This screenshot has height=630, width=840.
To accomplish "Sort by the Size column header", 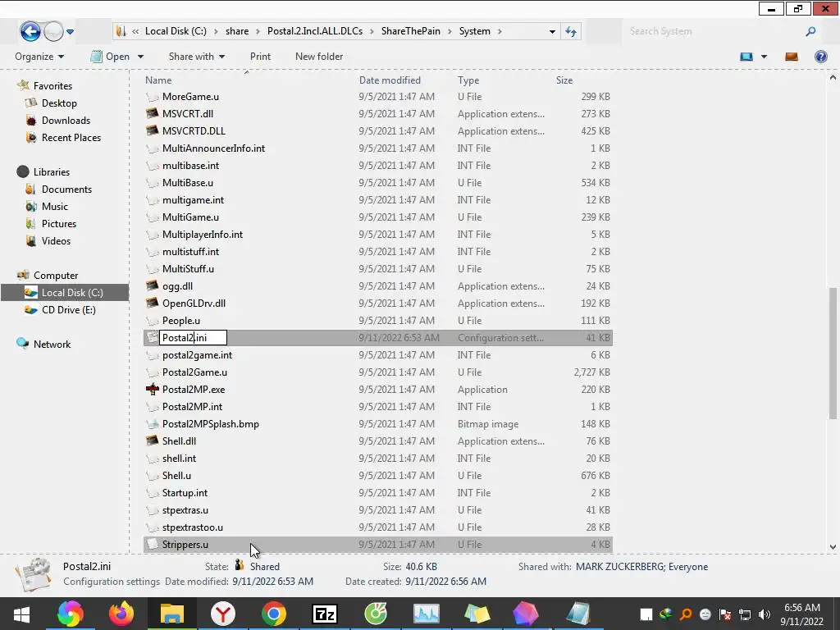I will pos(564,80).
